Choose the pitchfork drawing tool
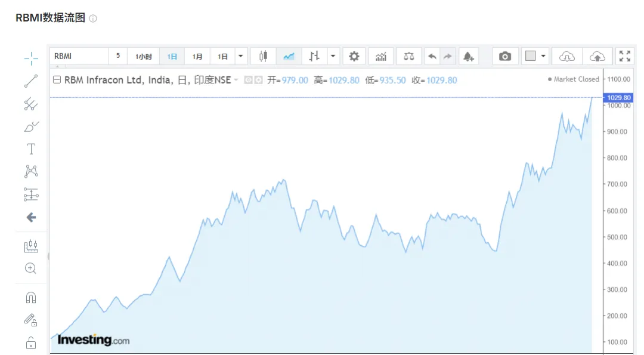This screenshot has width=644, height=355. [x=31, y=104]
